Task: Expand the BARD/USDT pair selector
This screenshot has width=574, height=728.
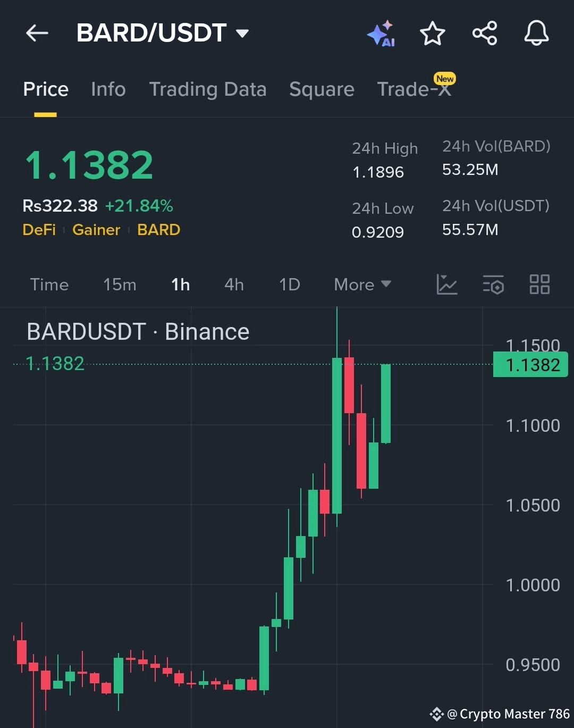Action: click(163, 33)
